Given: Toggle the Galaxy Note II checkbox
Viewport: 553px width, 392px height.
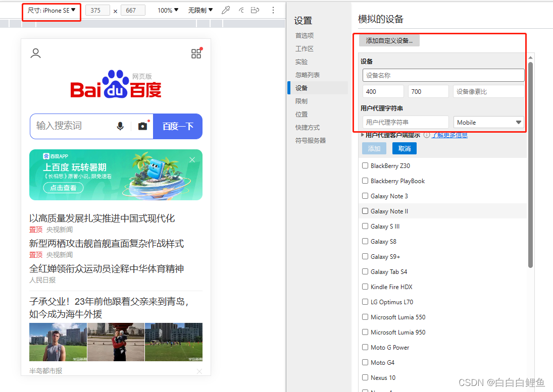Looking at the screenshot, I should click(x=365, y=211).
